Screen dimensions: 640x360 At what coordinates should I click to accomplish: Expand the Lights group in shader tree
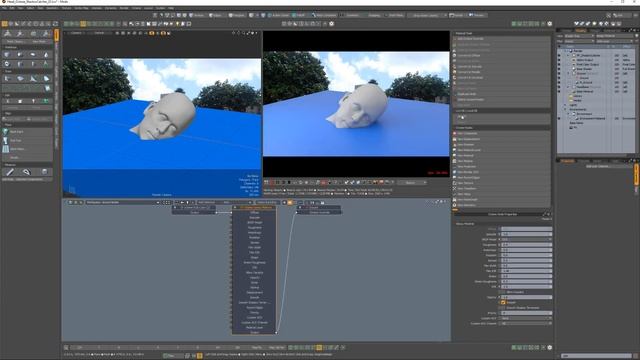click(565, 105)
